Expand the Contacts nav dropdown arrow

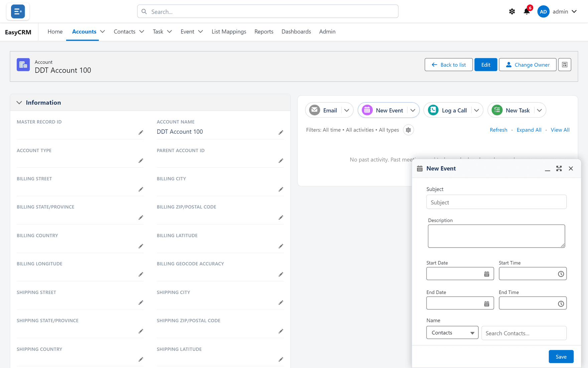point(142,31)
